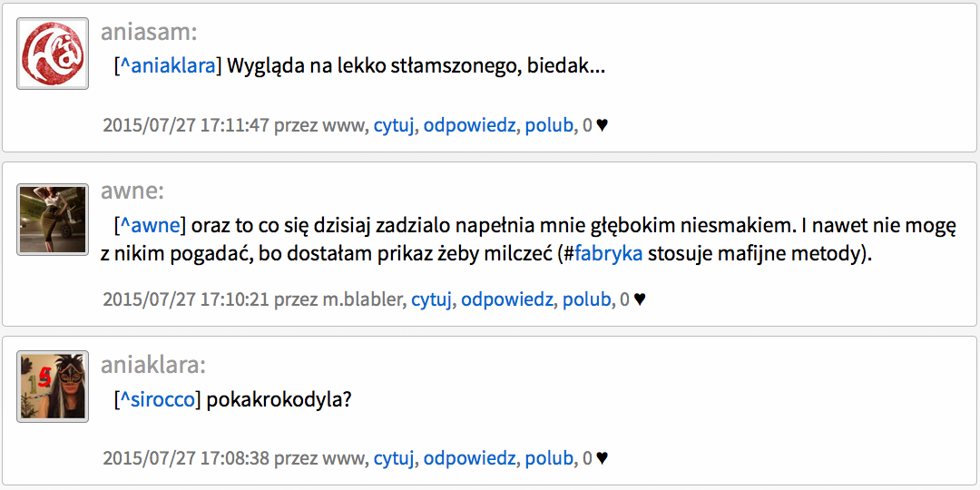Click the heart icon on awne's post

(640, 300)
